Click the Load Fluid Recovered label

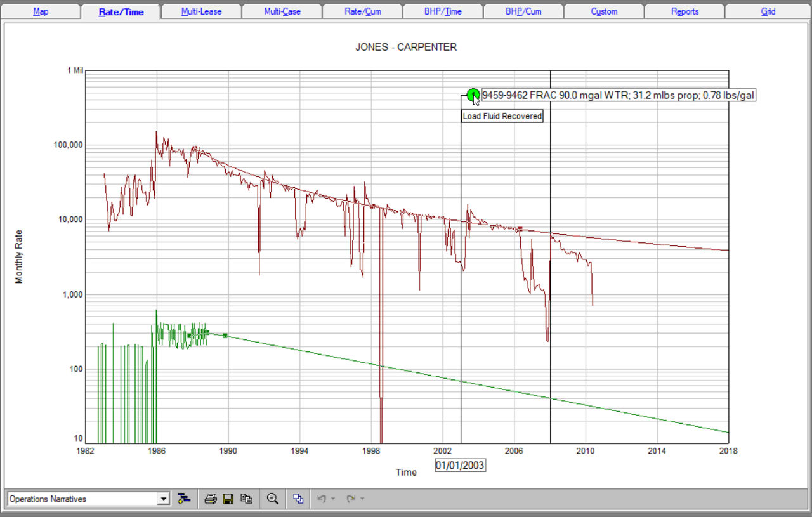tap(502, 116)
